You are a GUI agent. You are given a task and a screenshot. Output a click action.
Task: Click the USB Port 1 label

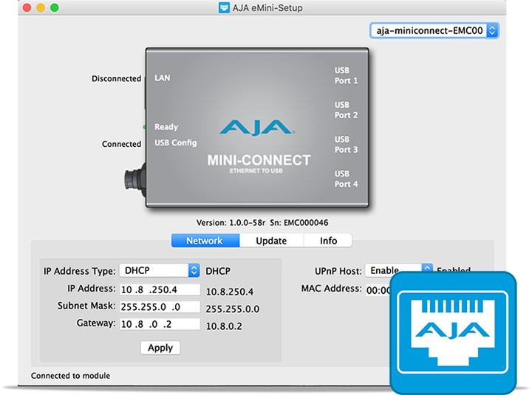click(346, 75)
